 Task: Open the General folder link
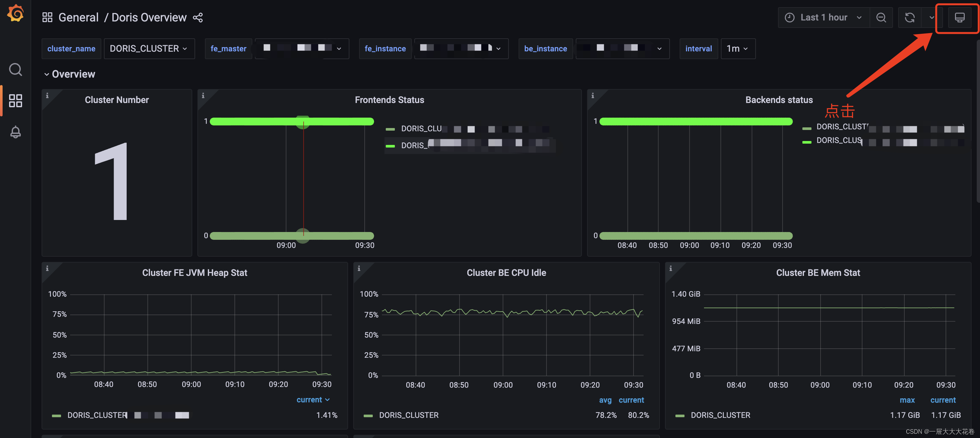click(78, 18)
